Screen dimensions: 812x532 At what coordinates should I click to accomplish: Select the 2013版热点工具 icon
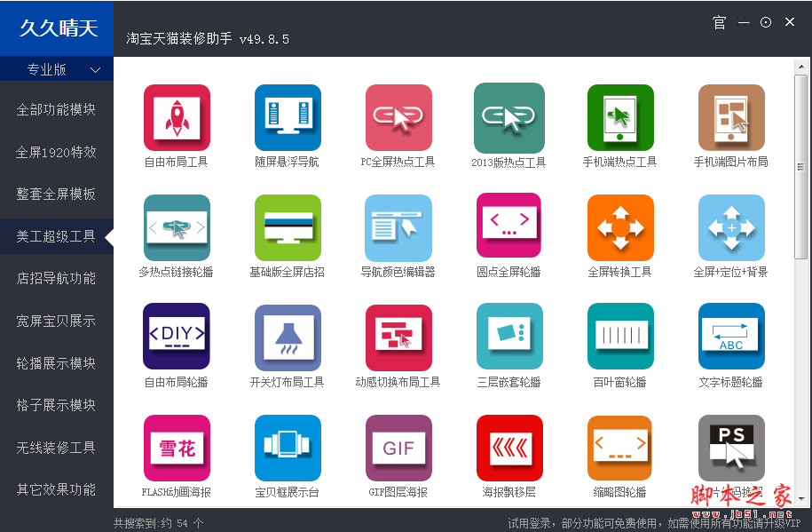(x=509, y=118)
